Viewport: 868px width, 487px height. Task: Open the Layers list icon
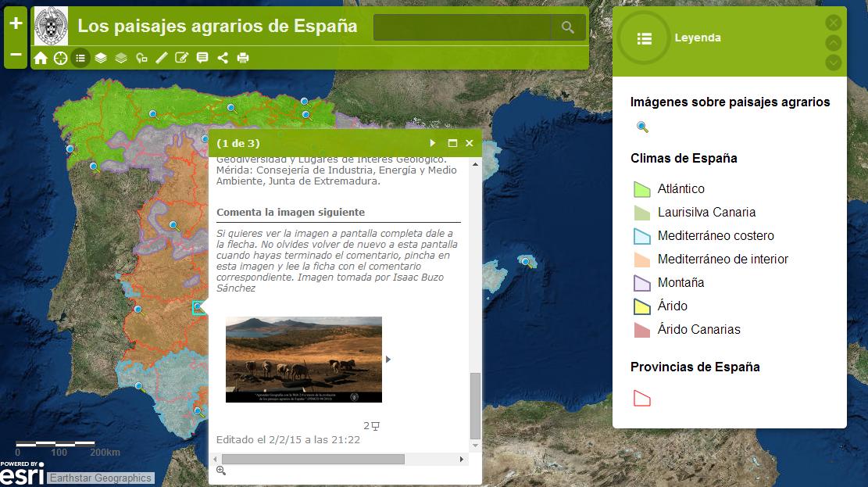click(101, 57)
